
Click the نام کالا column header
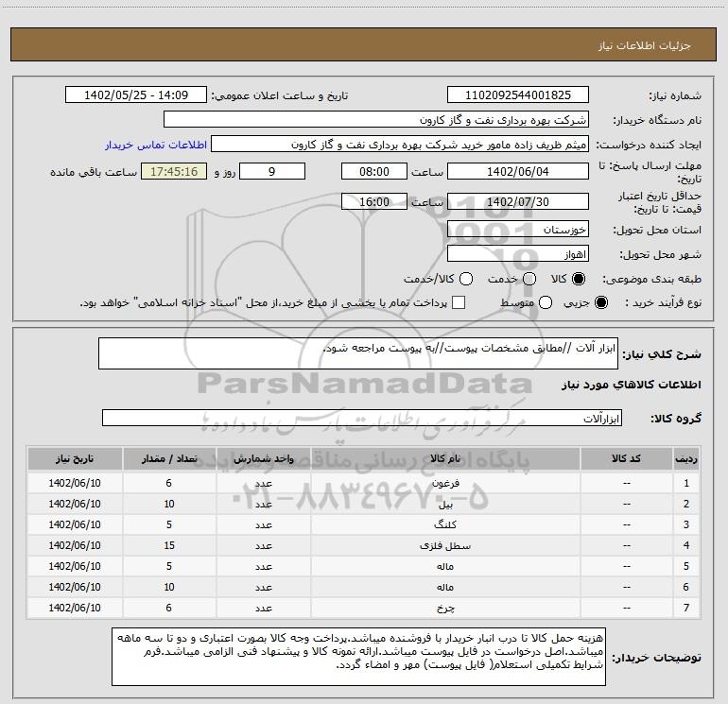445,458
